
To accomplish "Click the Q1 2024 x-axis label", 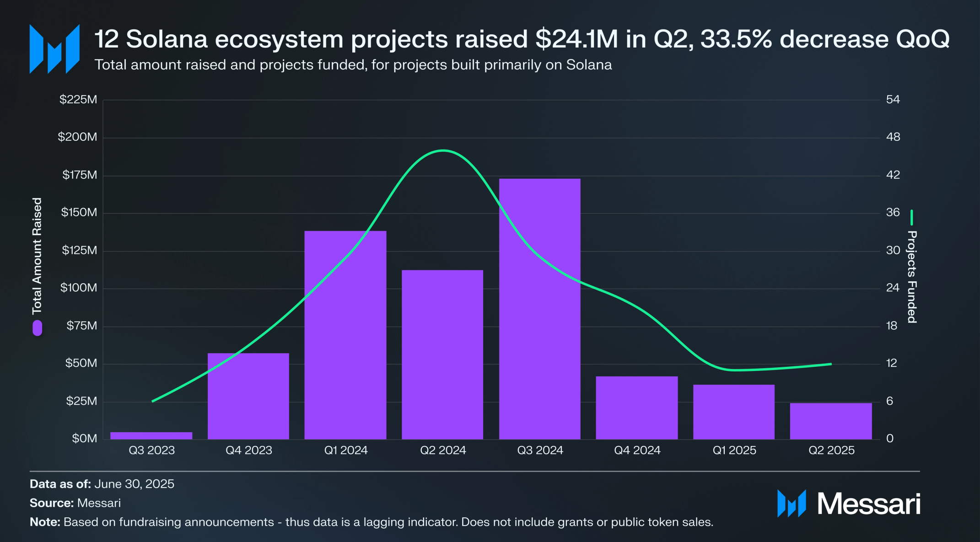I will pyautogui.click(x=346, y=451).
